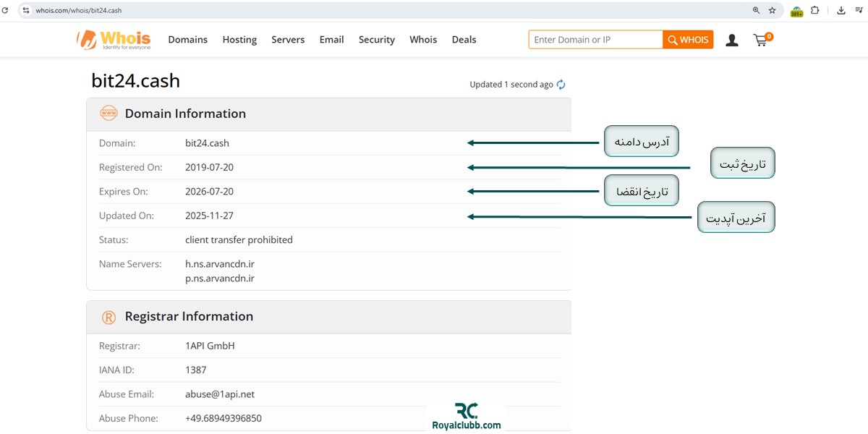
Task: Open the browser extensions puzzle icon
Action: [x=815, y=10]
